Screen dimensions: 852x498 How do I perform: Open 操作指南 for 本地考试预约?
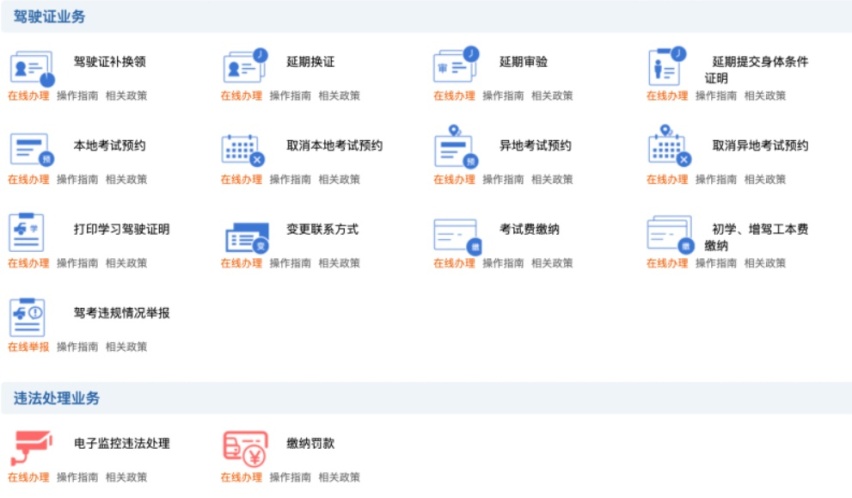77,179
